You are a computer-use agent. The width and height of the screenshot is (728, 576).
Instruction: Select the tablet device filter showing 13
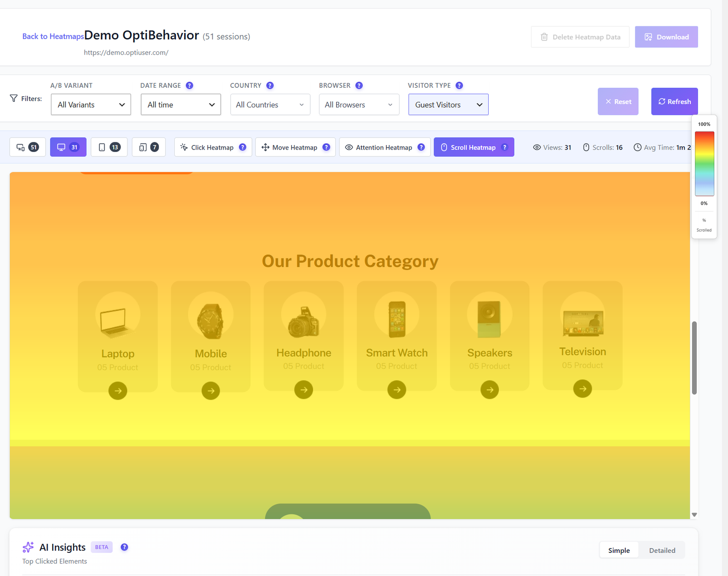click(109, 147)
